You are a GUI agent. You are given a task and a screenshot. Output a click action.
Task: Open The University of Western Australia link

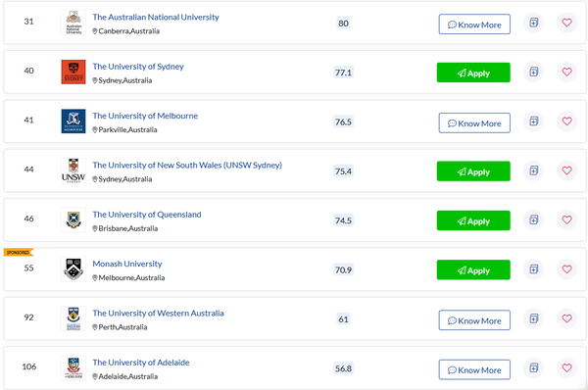pos(158,314)
